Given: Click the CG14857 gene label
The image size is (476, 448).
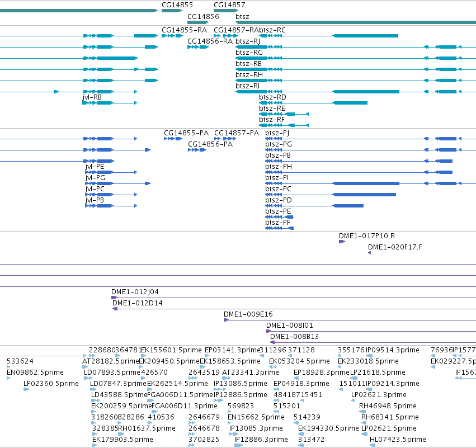Looking at the screenshot, I should (229, 5).
